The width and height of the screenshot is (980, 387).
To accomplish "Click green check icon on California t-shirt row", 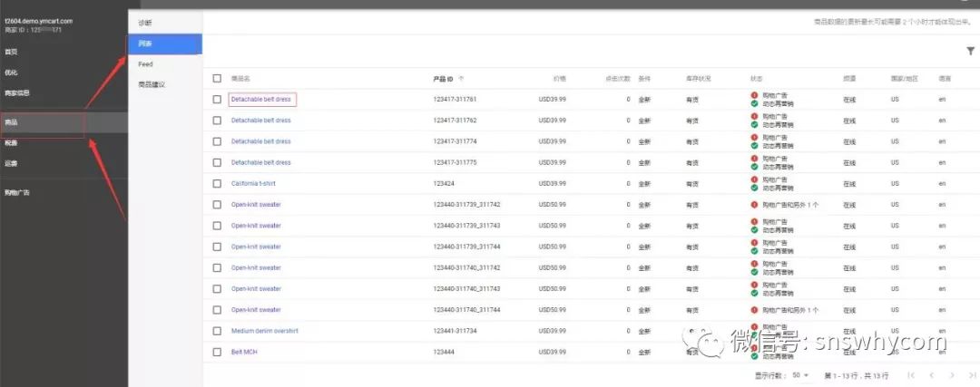I will tap(754, 188).
